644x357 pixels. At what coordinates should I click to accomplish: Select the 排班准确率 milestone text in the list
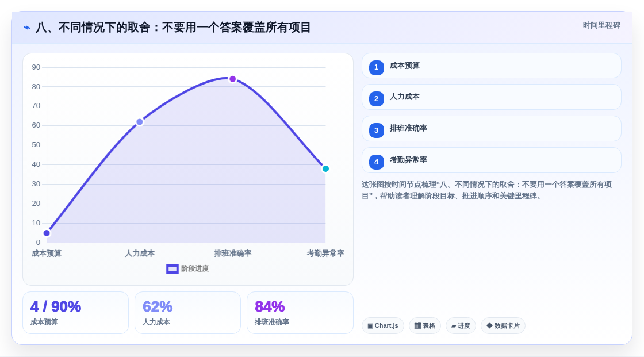point(408,128)
